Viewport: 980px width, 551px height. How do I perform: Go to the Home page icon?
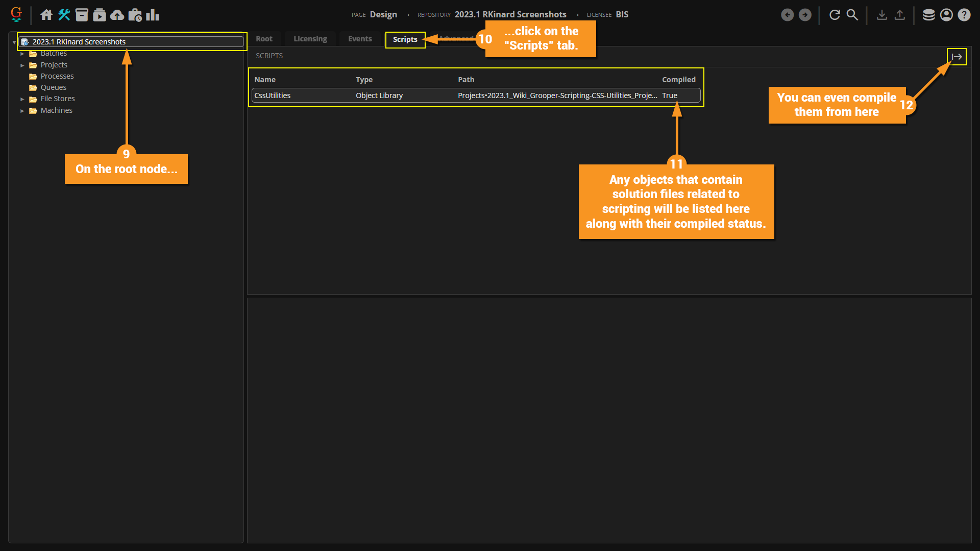46,15
